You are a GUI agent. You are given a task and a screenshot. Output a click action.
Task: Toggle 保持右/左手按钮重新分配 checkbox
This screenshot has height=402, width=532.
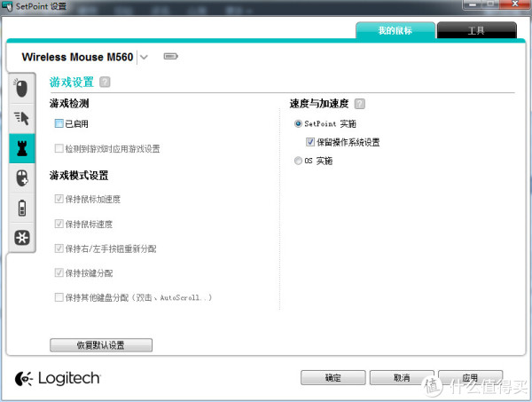(59, 248)
